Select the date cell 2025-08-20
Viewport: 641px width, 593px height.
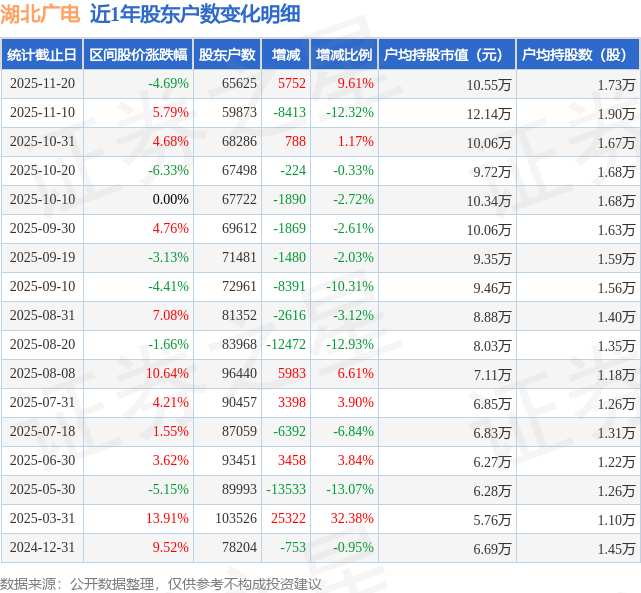43,345
